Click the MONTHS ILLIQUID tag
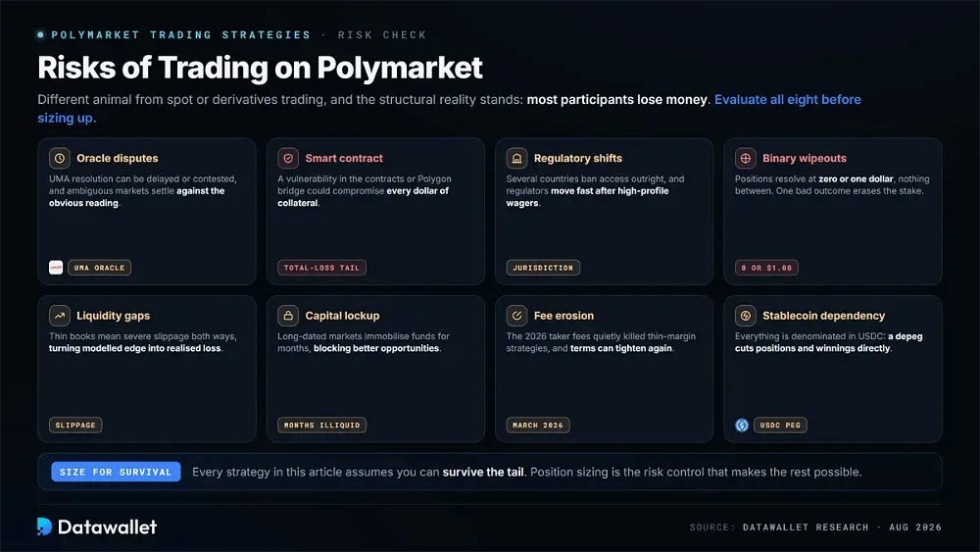Image resolution: width=980 pixels, height=552 pixels. point(321,426)
